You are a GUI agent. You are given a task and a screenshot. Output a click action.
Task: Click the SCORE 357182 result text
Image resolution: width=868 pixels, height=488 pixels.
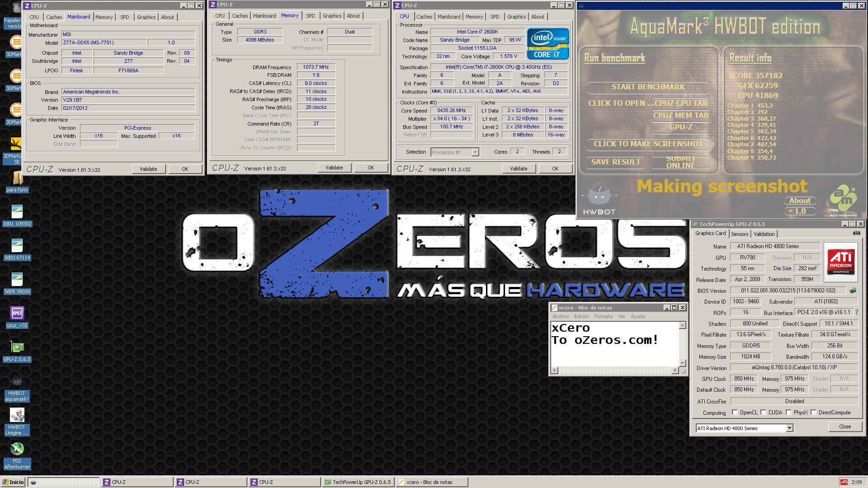point(755,75)
